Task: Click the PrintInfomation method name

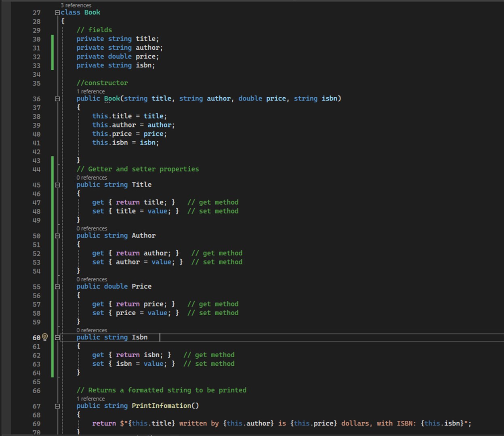Action: point(162,406)
